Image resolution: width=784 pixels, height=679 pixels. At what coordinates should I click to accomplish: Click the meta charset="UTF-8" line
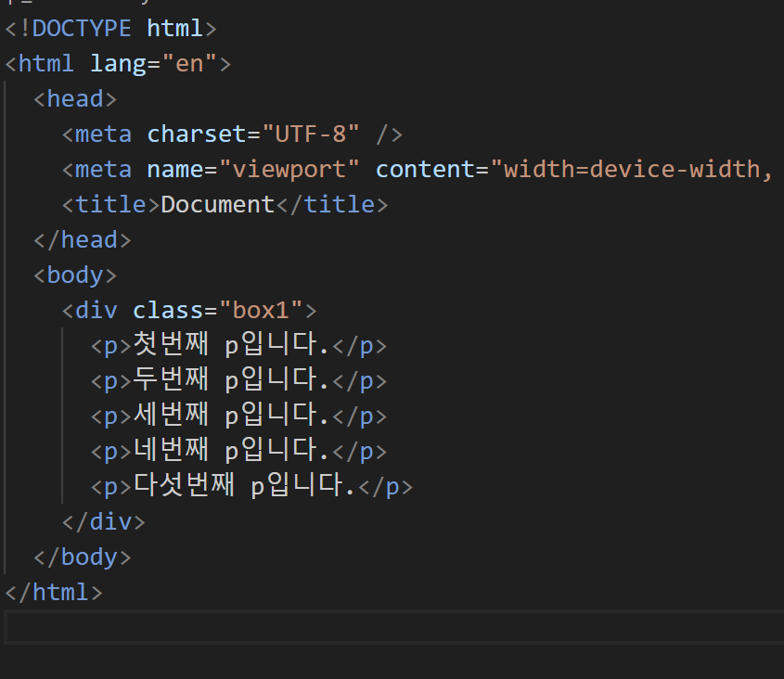tap(232, 135)
